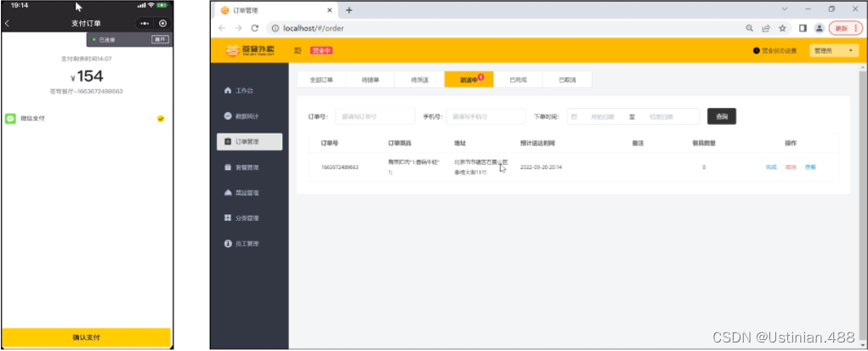Close the 订单管理 browser tab

(329, 10)
